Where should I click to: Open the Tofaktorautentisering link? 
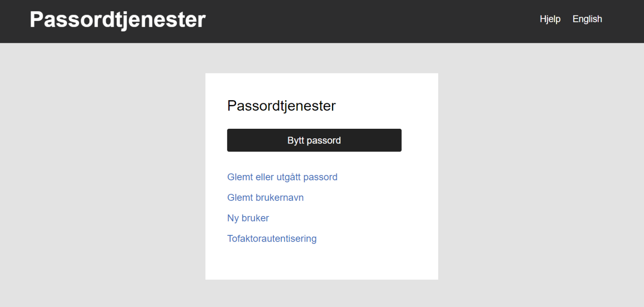[272, 239]
